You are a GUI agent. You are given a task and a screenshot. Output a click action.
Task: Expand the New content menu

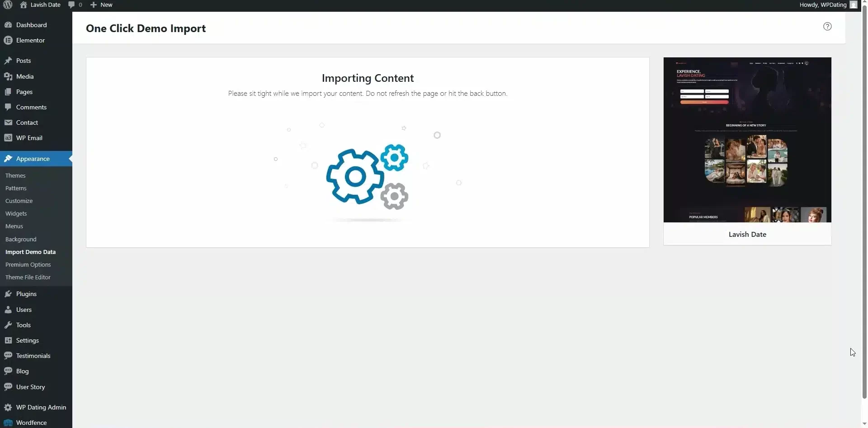(x=101, y=5)
